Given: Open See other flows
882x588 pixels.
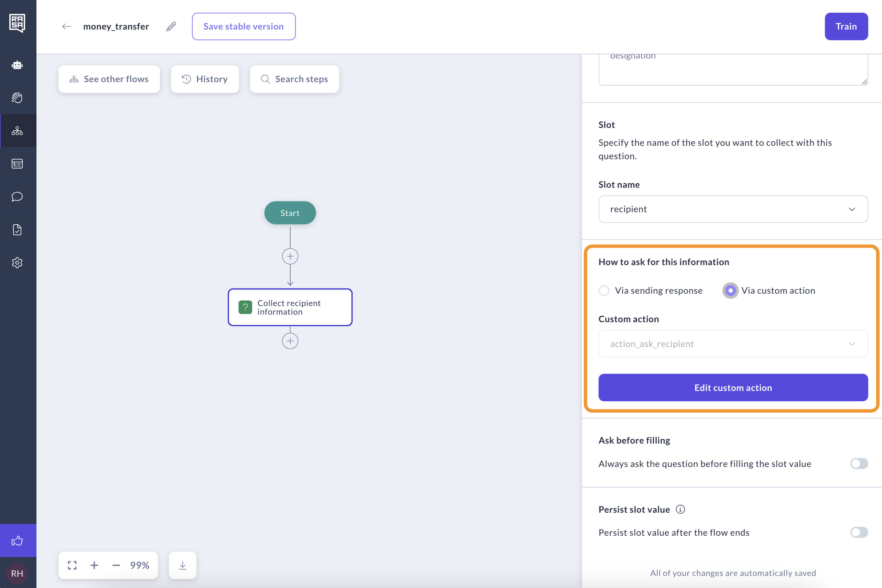Looking at the screenshot, I should pyautogui.click(x=109, y=79).
